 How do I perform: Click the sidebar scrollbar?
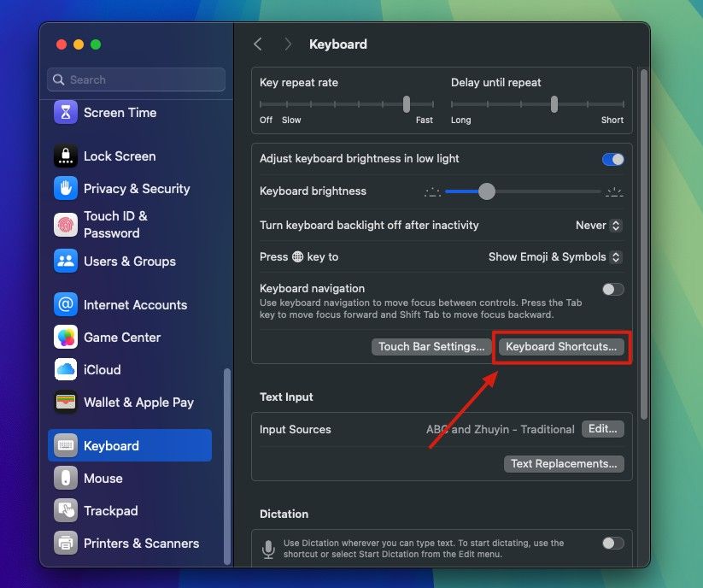click(x=227, y=467)
